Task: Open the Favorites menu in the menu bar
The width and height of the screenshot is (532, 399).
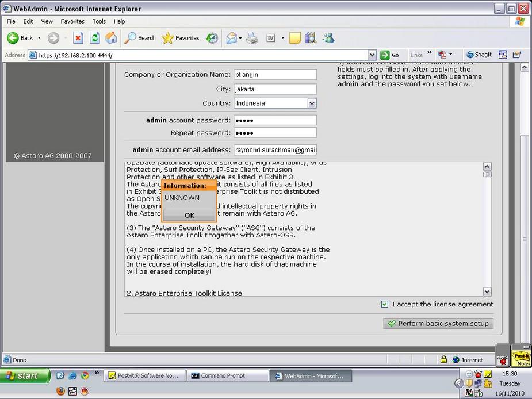Action: (x=72, y=21)
